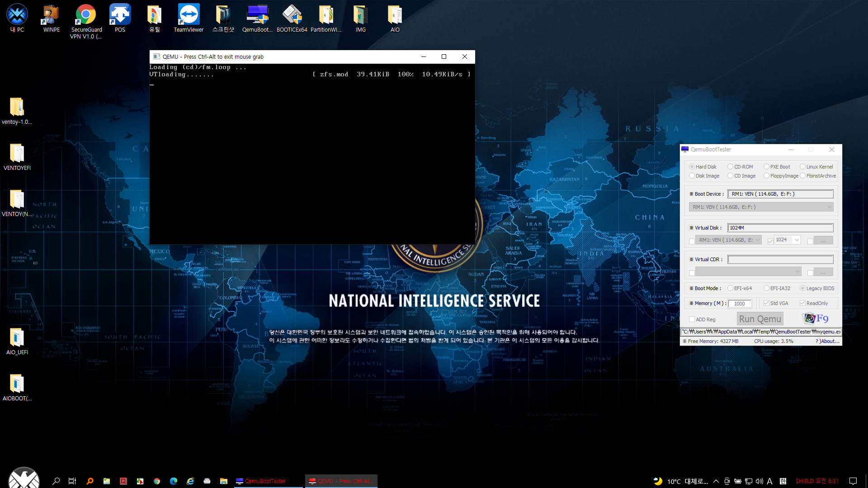
Task: Click the Virtual CDR text field
Action: coord(780,259)
